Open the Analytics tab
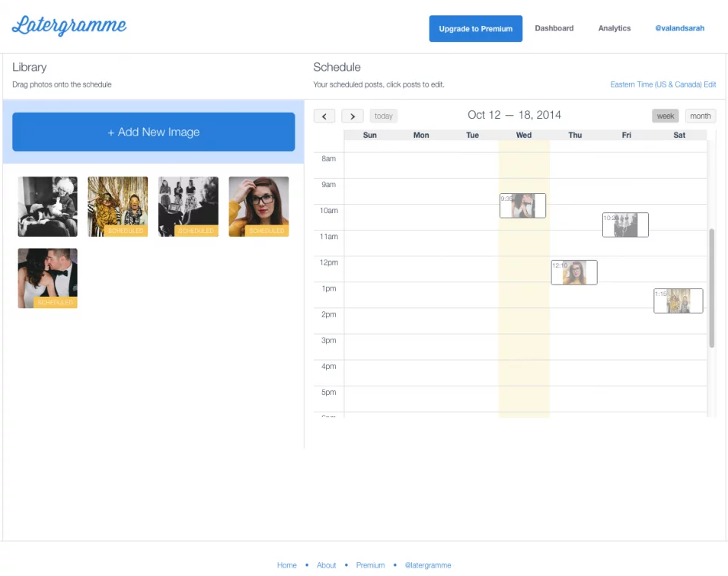This screenshot has height=576, width=728. (x=614, y=29)
